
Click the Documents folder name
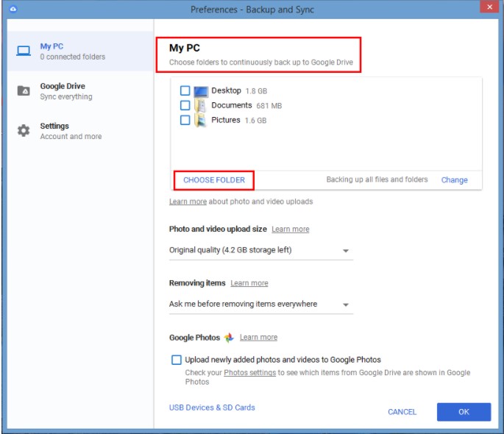click(232, 105)
